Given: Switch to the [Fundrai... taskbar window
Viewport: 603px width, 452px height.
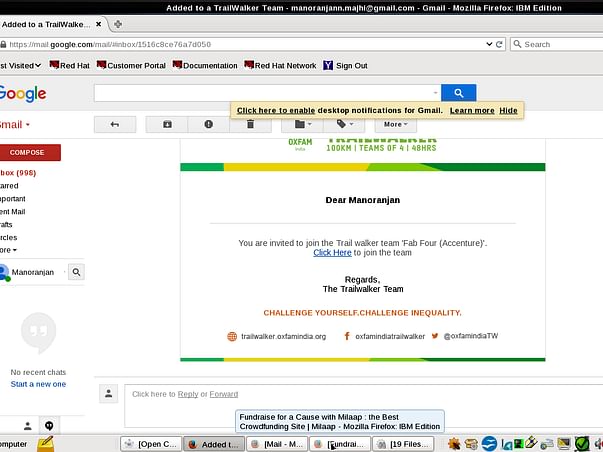Looking at the screenshot, I should tap(340, 444).
